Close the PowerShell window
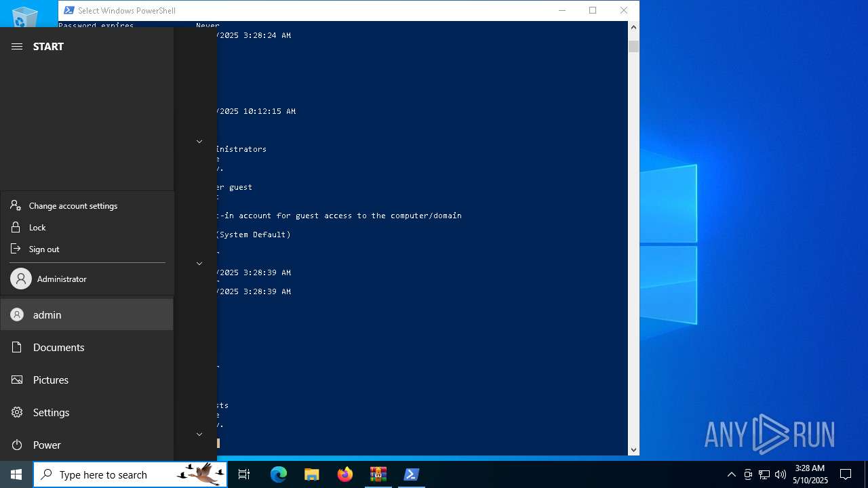This screenshot has width=868, height=488. [624, 10]
